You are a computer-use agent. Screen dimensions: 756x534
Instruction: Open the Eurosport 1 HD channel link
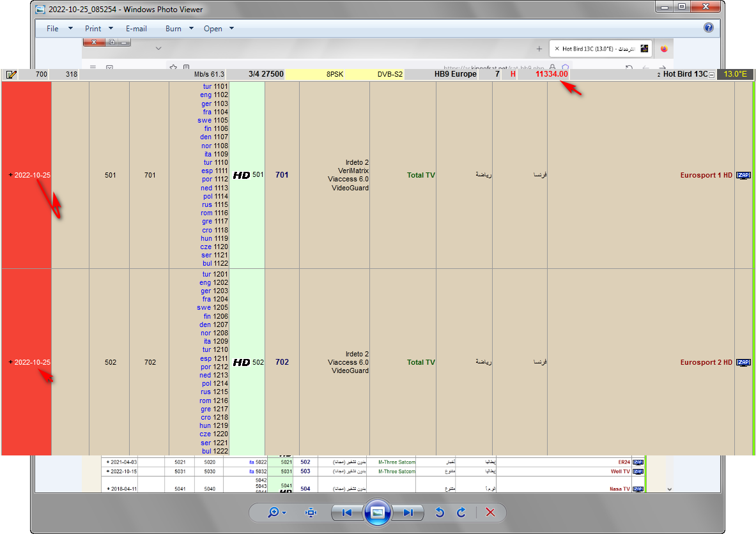pos(706,175)
